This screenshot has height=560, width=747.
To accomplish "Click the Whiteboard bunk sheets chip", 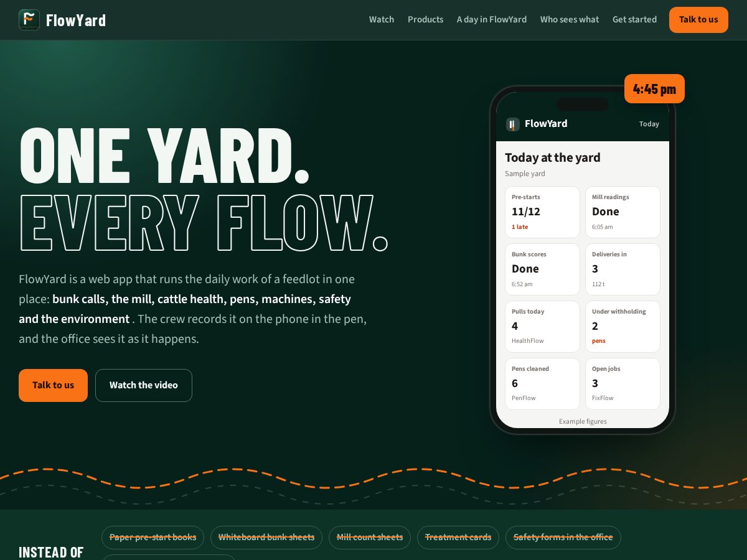I will (266, 538).
